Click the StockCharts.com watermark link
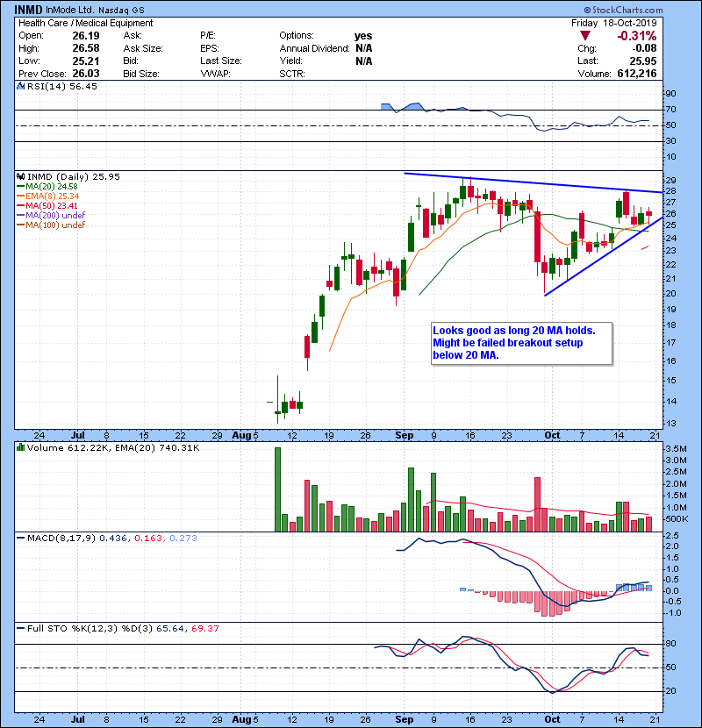Viewport: 702px width, 728px height. point(624,10)
